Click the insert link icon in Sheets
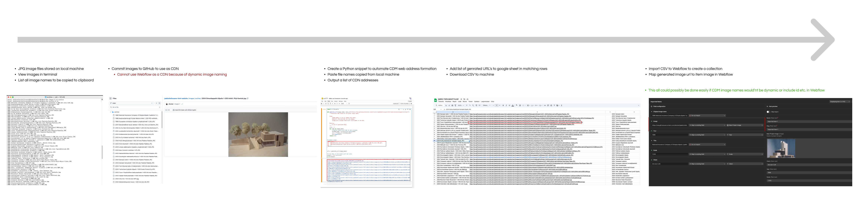Image resolution: width=868 pixels, height=207 pixels. click(x=545, y=105)
